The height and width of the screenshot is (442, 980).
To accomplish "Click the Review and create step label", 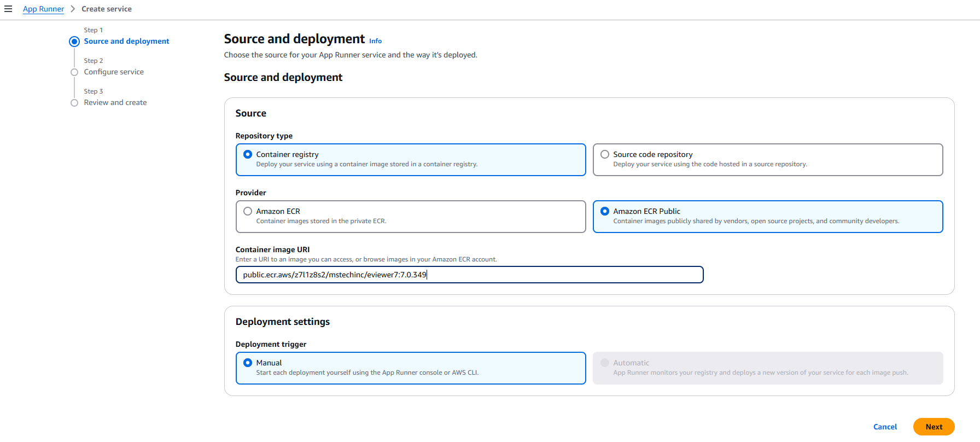I will [115, 102].
